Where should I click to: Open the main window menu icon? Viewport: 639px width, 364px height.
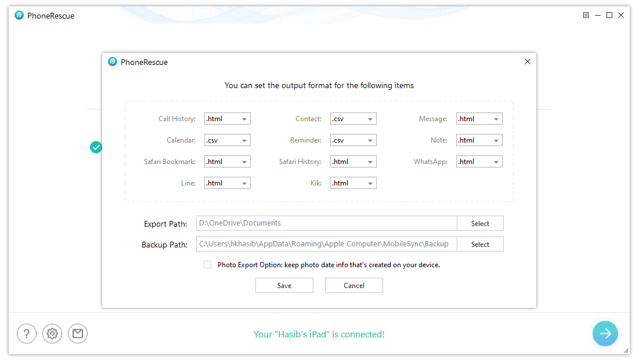(586, 16)
